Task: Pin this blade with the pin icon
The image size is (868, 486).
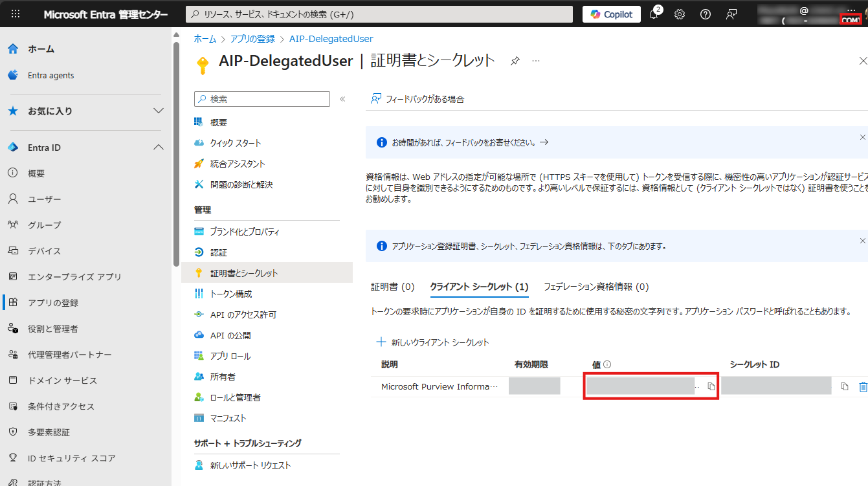Action: [x=515, y=61]
